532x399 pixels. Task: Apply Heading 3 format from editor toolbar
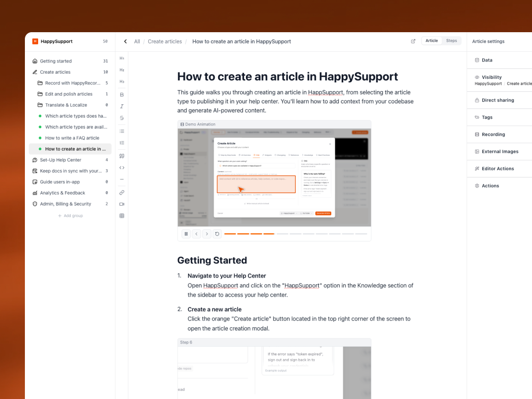[122, 81]
